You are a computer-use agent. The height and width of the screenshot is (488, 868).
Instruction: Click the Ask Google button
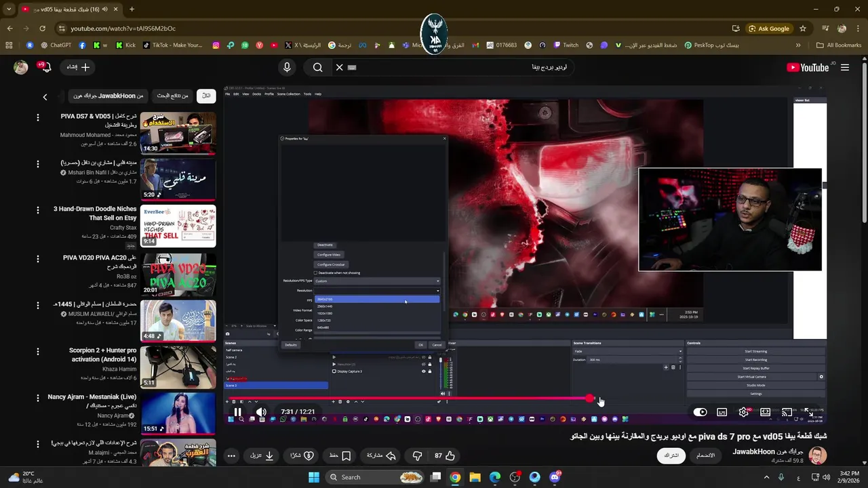pos(769,28)
